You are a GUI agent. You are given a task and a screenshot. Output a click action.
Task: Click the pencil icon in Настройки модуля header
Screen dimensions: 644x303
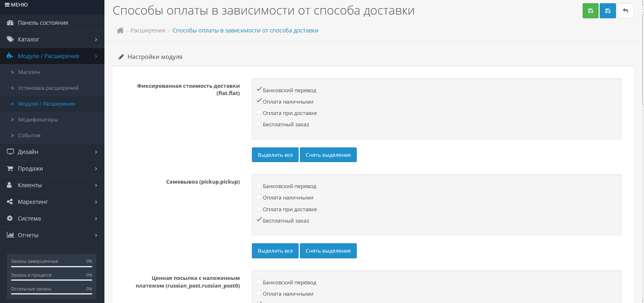(121, 57)
